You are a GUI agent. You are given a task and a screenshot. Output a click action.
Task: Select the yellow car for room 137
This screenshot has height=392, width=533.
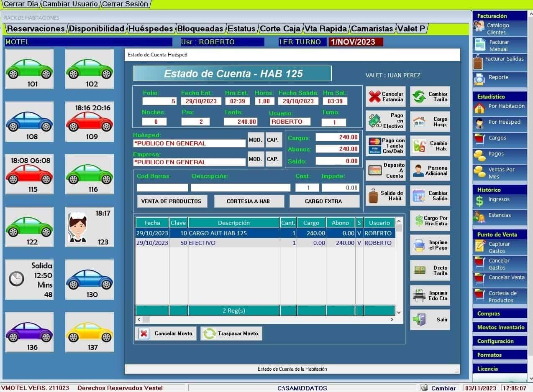[x=89, y=332]
